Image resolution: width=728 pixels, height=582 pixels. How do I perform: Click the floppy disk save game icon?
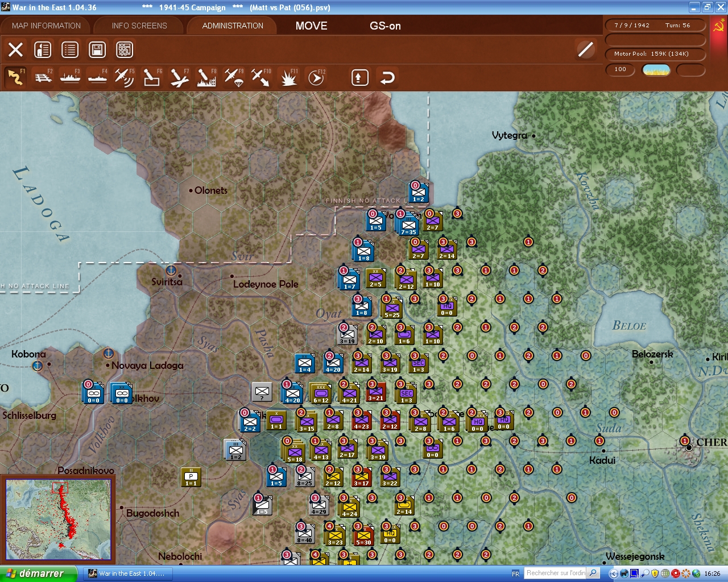tap(97, 49)
